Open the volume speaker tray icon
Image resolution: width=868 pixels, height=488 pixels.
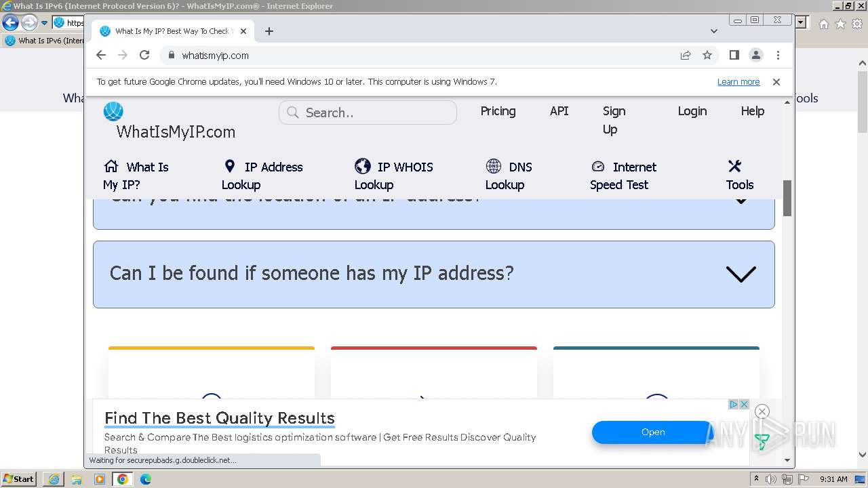(771, 479)
